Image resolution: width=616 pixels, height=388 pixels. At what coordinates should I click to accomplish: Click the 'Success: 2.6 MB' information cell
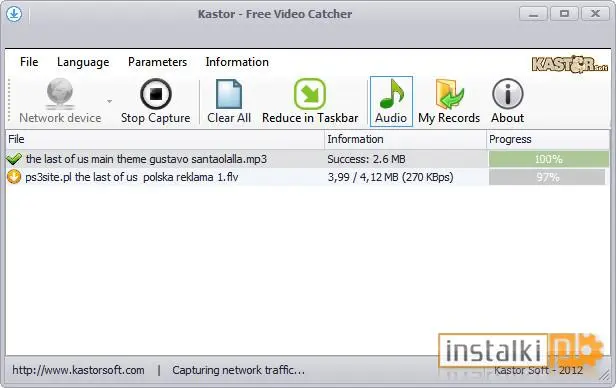[366, 159]
